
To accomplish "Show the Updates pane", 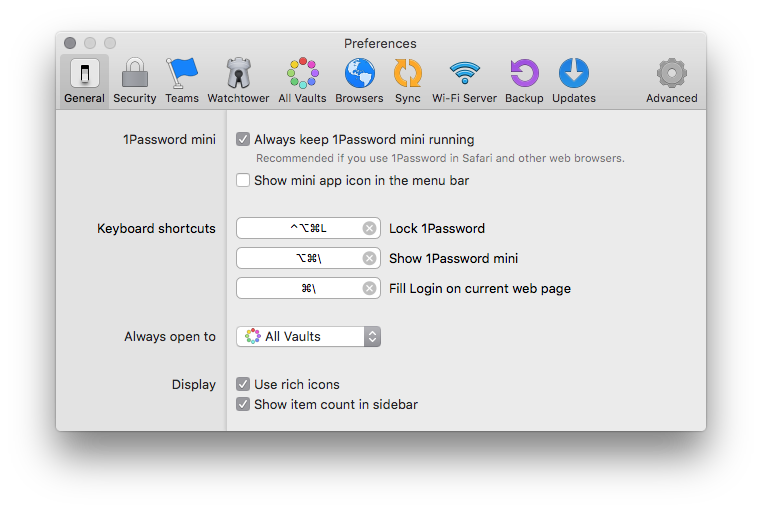I will [x=573, y=81].
